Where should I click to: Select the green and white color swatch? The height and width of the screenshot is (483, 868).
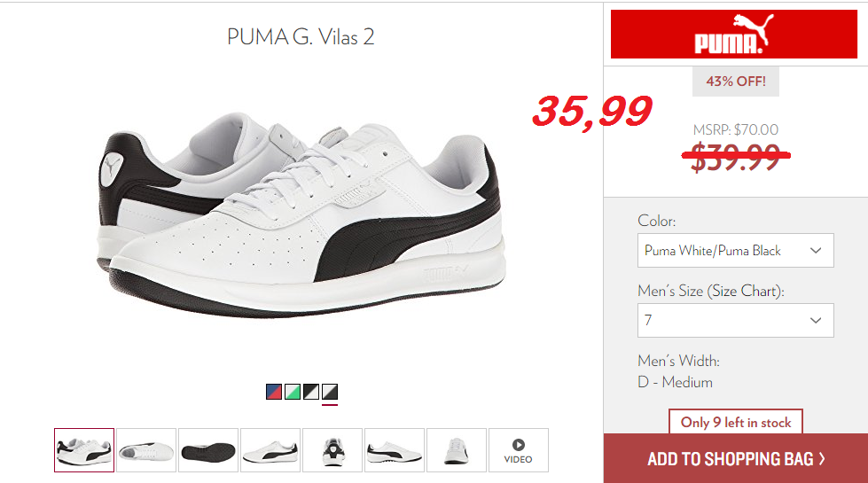point(293,392)
